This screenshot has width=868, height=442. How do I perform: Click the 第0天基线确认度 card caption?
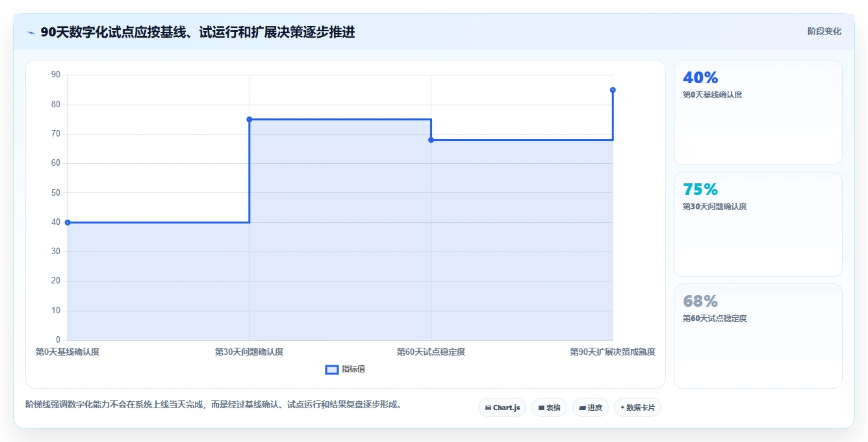(712, 95)
